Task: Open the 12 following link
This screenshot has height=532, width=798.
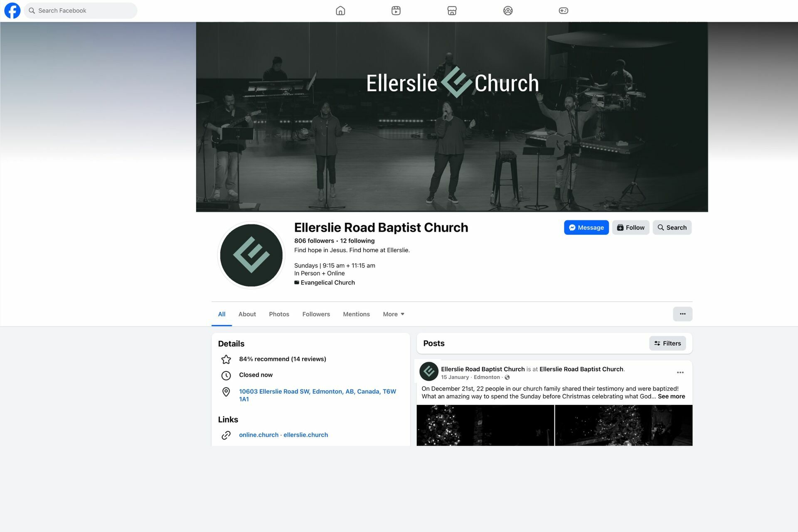Action: tap(357, 241)
